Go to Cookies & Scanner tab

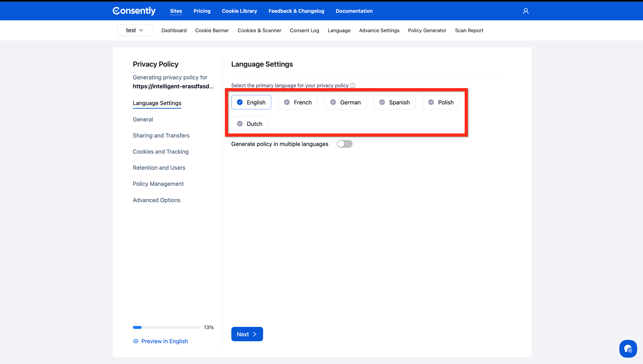point(259,30)
